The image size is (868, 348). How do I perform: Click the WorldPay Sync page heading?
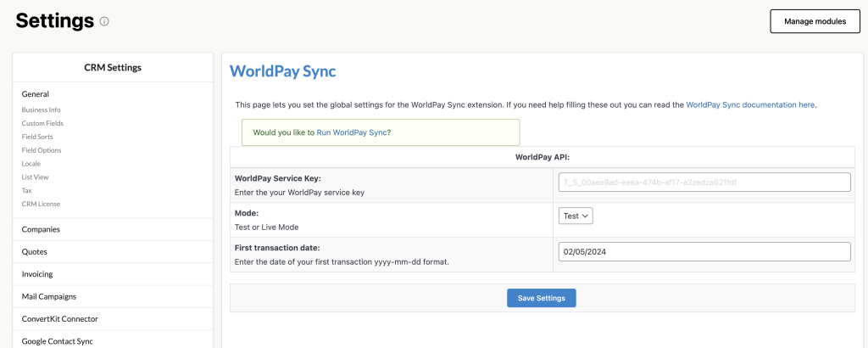click(x=282, y=71)
